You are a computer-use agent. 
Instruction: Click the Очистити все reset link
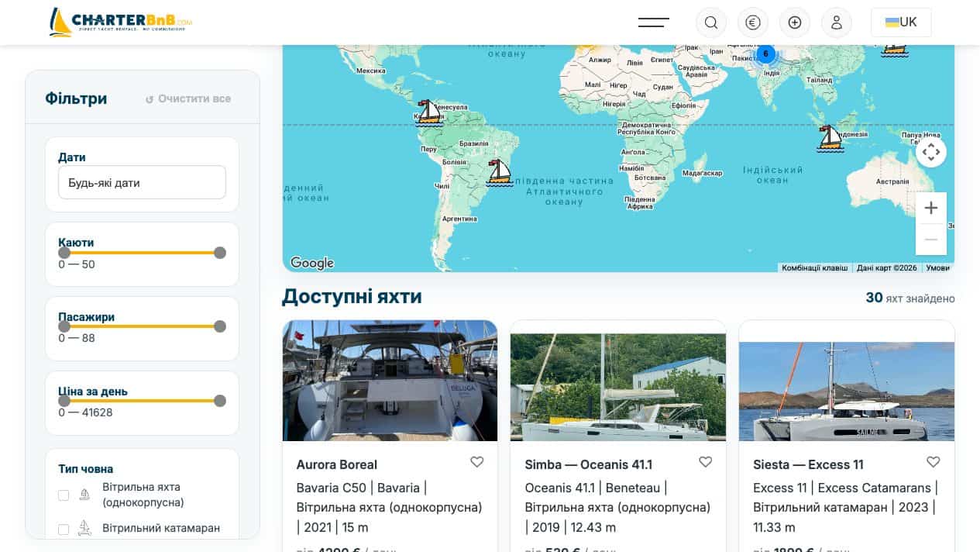188,98
